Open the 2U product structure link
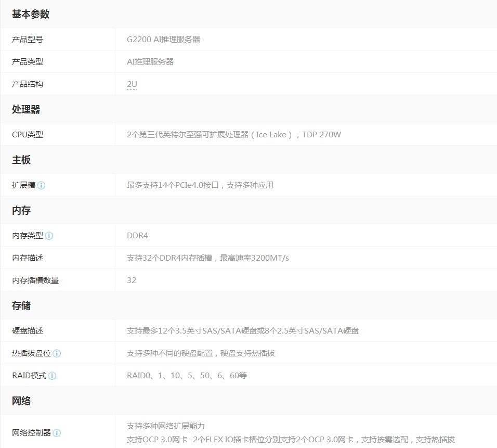The width and height of the screenshot is (497, 448). [132, 84]
